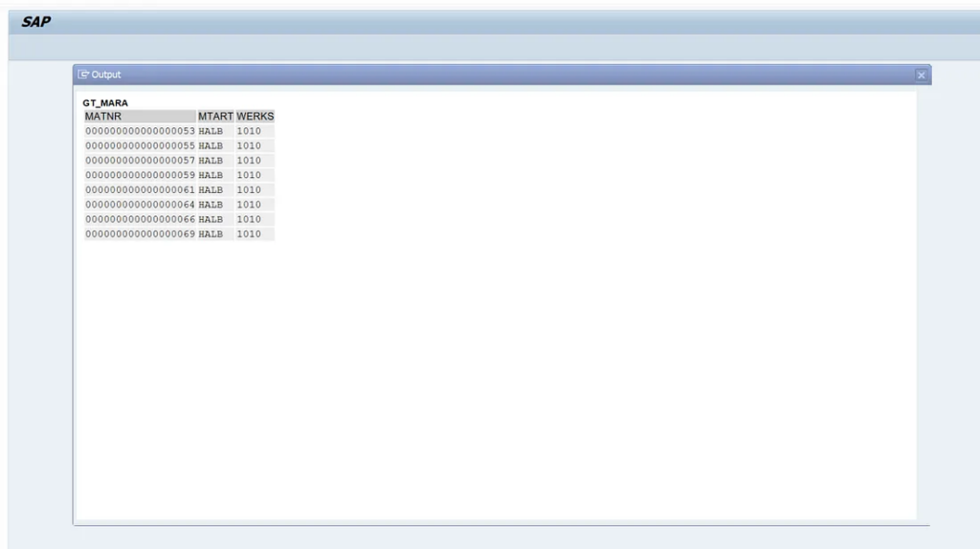Image resolution: width=980 pixels, height=549 pixels.
Task: Select material number ending in 64
Action: pyautogui.click(x=140, y=205)
